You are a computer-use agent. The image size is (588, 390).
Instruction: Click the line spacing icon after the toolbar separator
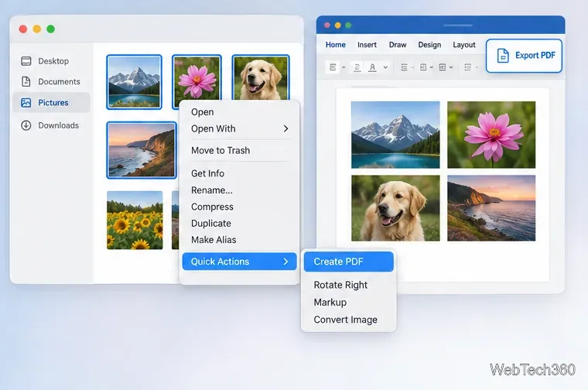[x=404, y=67]
